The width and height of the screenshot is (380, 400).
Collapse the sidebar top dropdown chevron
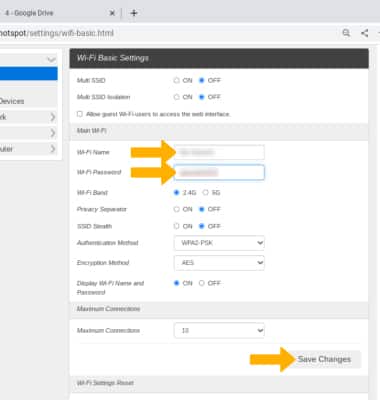[x=51, y=59]
